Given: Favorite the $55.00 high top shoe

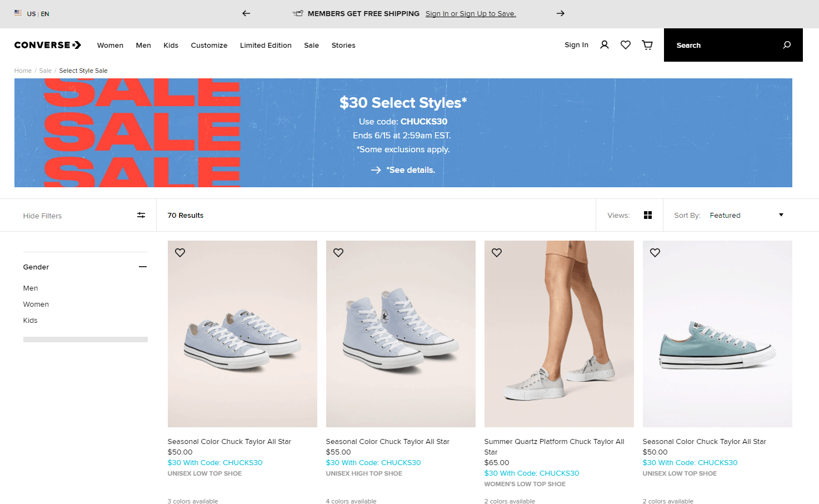Looking at the screenshot, I should (338, 252).
